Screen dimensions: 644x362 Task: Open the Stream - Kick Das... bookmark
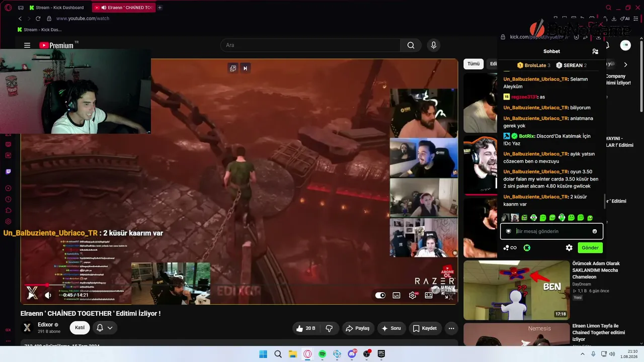pos(39,30)
